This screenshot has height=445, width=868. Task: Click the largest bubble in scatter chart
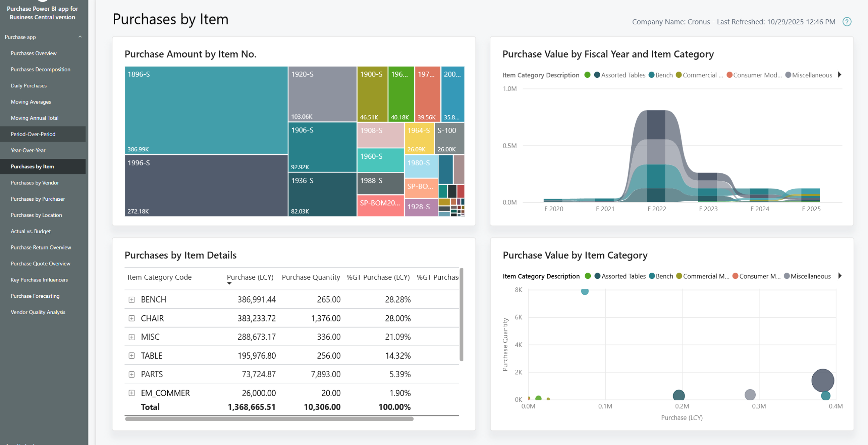pos(822,380)
